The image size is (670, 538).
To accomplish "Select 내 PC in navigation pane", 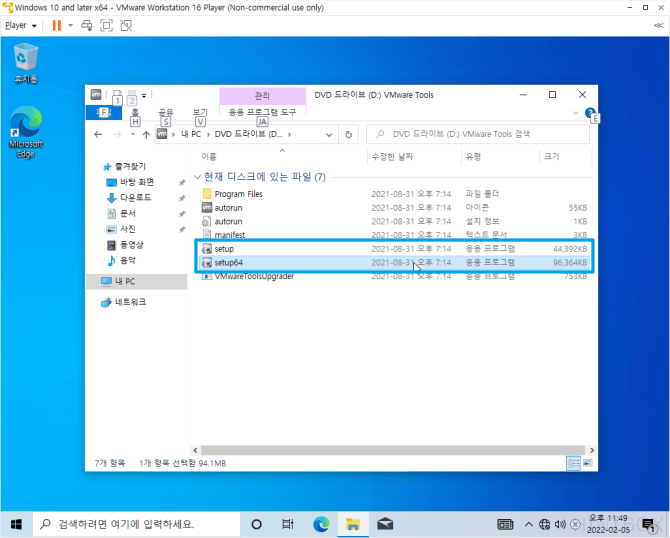I will (137, 282).
